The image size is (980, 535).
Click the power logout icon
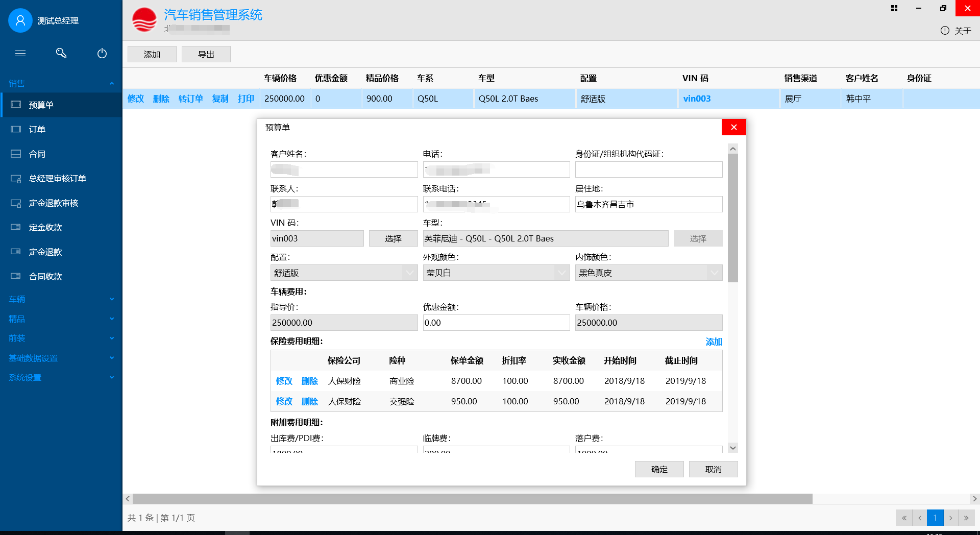click(102, 53)
